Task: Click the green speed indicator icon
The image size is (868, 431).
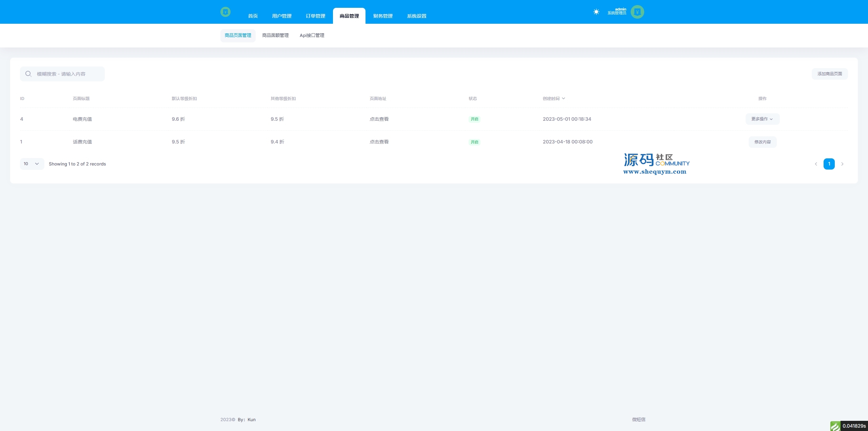Action: point(835,426)
